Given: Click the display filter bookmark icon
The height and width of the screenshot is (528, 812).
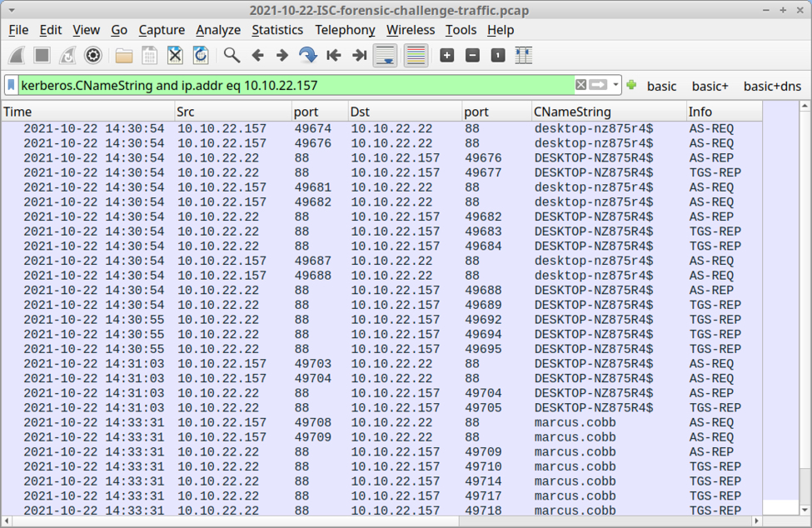Looking at the screenshot, I should click(11, 85).
